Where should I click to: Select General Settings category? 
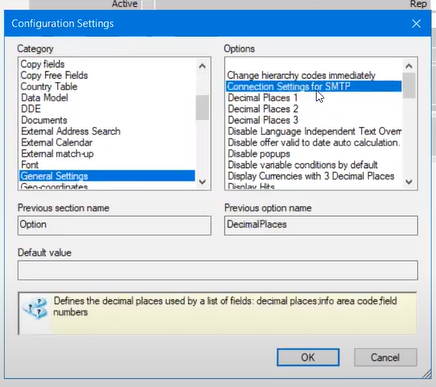(x=107, y=176)
